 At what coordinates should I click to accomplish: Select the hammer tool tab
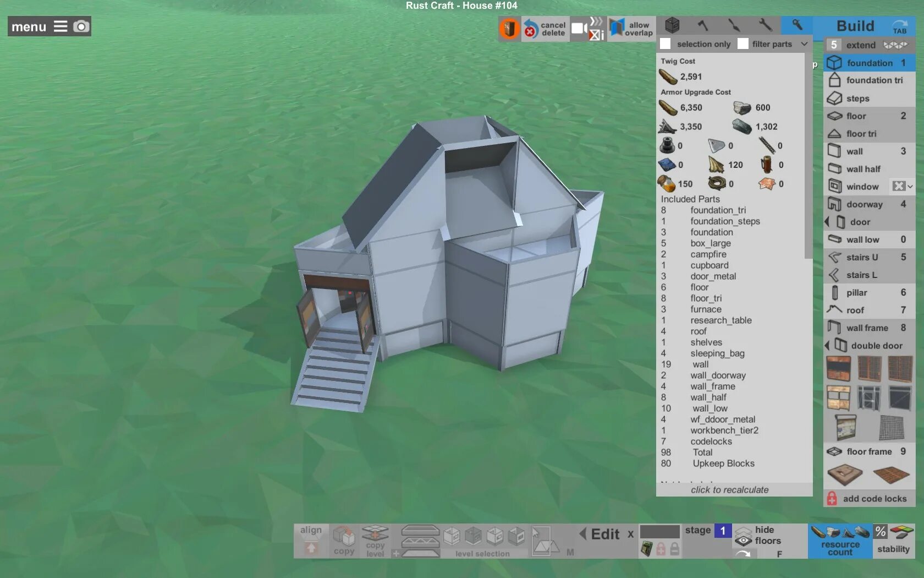(x=796, y=25)
